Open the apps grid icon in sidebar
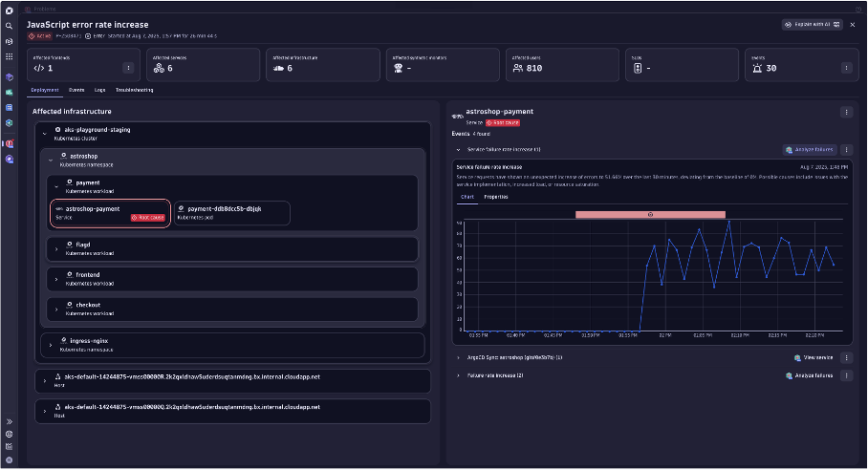This screenshot has width=868, height=470. pos(9,56)
